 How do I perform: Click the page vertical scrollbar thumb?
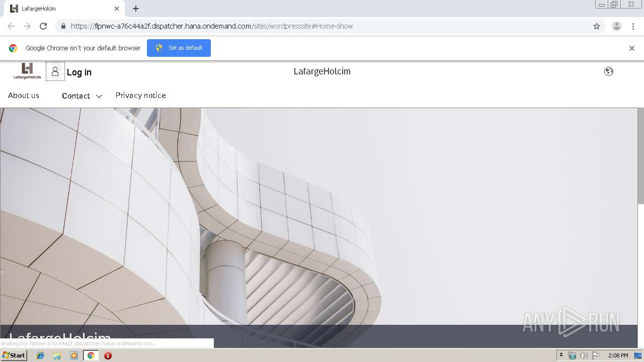click(x=640, y=156)
